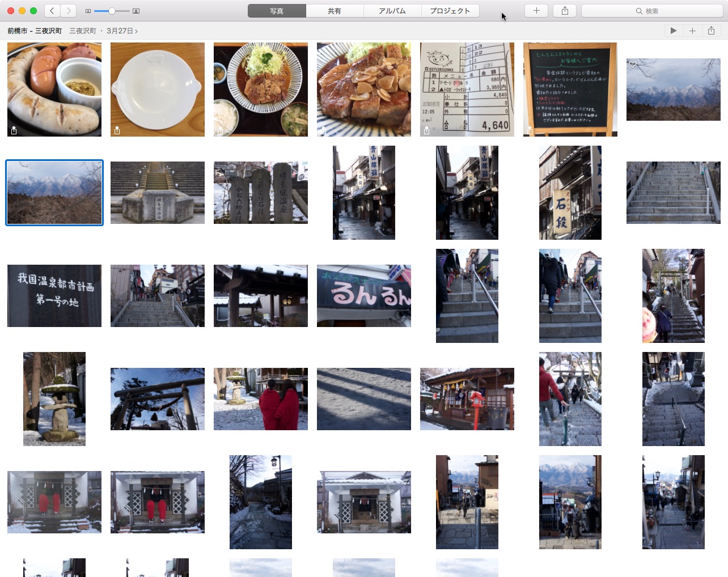The height and width of the screenshot is (577, 728).
Task: Select the photo with pink hat and torii
Action: point(674,296)
